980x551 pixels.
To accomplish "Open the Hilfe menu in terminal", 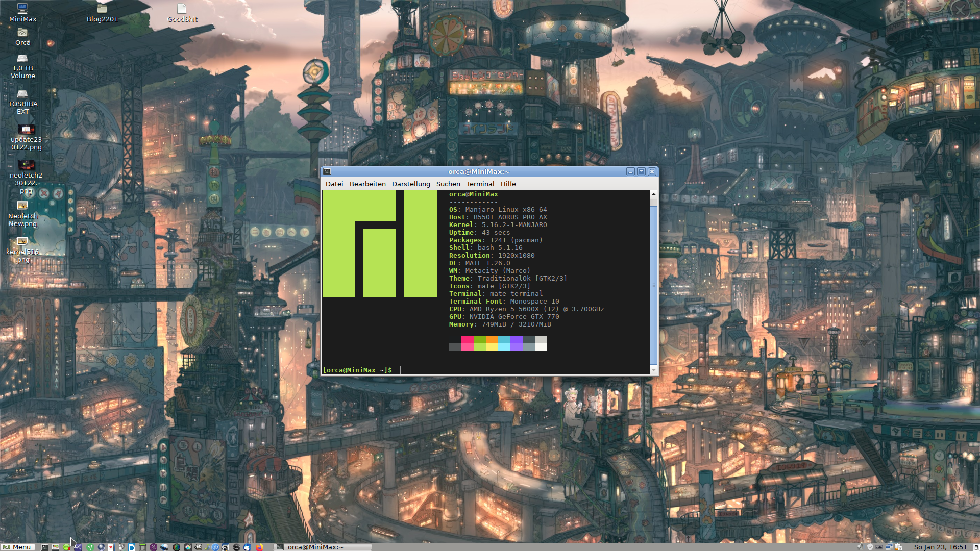I will click(x=508, y=184).
